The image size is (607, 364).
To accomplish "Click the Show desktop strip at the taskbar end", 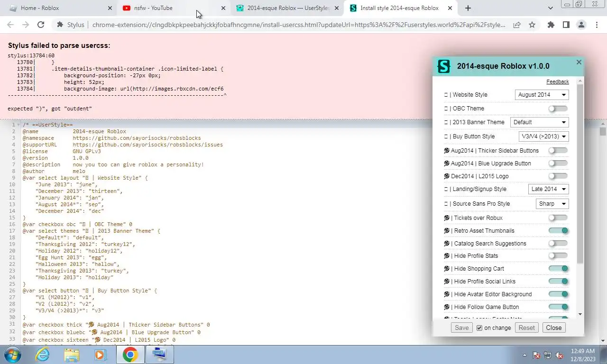I will click(603, 355).
